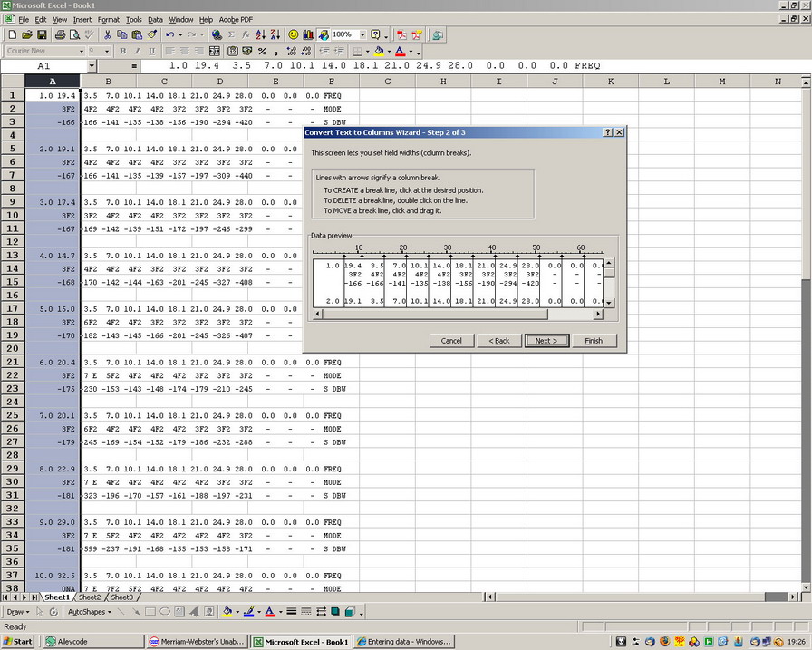812x650 pixels.
Task: Select the Format Painter brush
Action: (x=151, y=34)
